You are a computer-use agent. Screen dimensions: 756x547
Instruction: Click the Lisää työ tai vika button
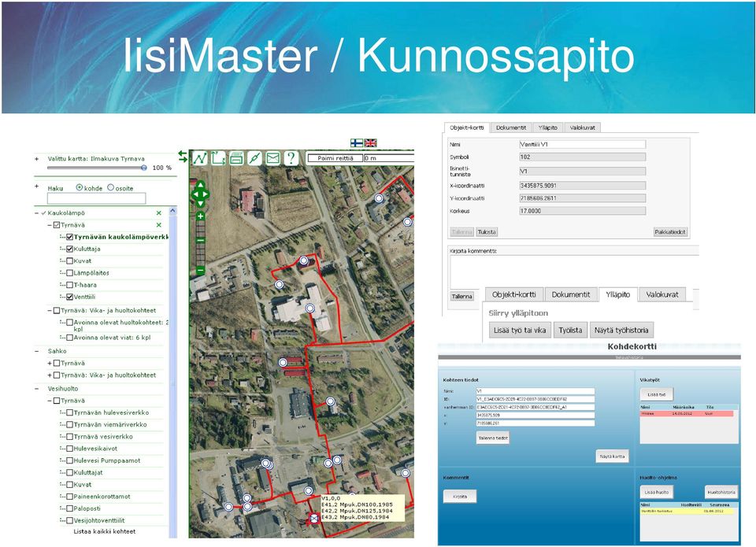tap(520, 330)
